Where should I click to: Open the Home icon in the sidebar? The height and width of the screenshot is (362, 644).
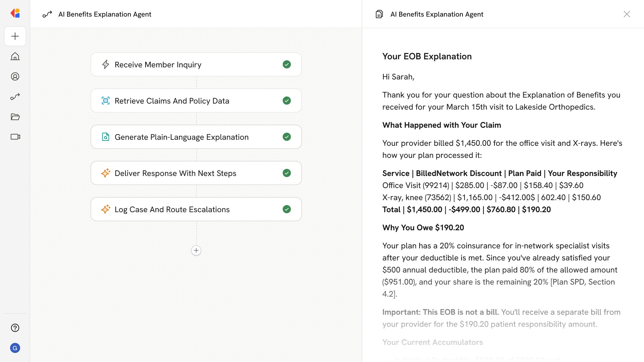(15, 56)
